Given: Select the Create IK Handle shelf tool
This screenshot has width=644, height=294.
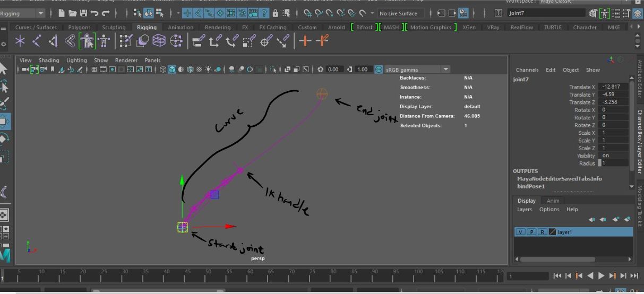Looking at the screenshot, I should [53, 40].
